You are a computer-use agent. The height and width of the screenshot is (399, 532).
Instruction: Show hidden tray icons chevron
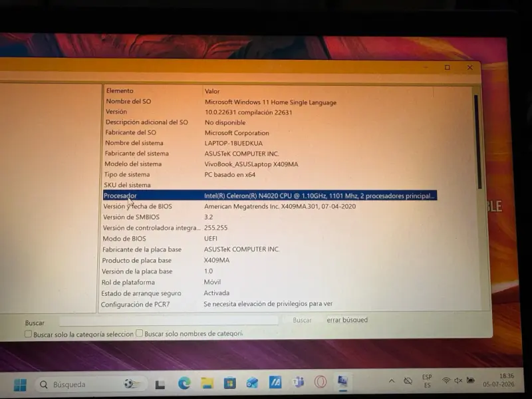[x=392, y=381]
